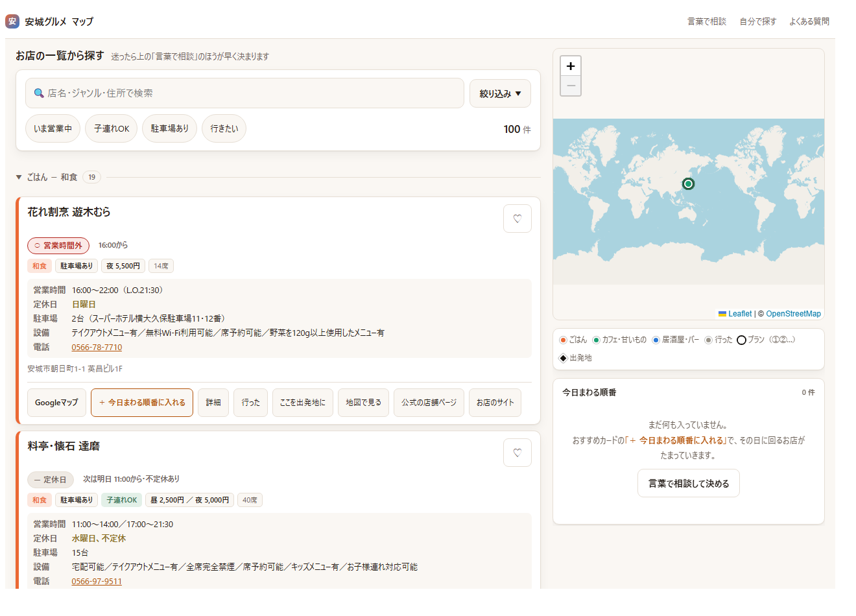Screen dimensions: 856x616
Task: Open よくある質問 in top navigation
Action: point(809,21)
